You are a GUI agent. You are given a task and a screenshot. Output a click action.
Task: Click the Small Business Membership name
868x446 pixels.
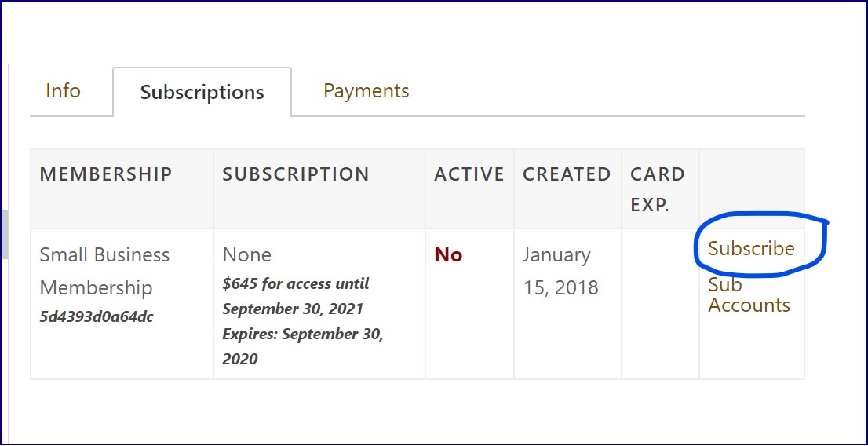point(104,271)
